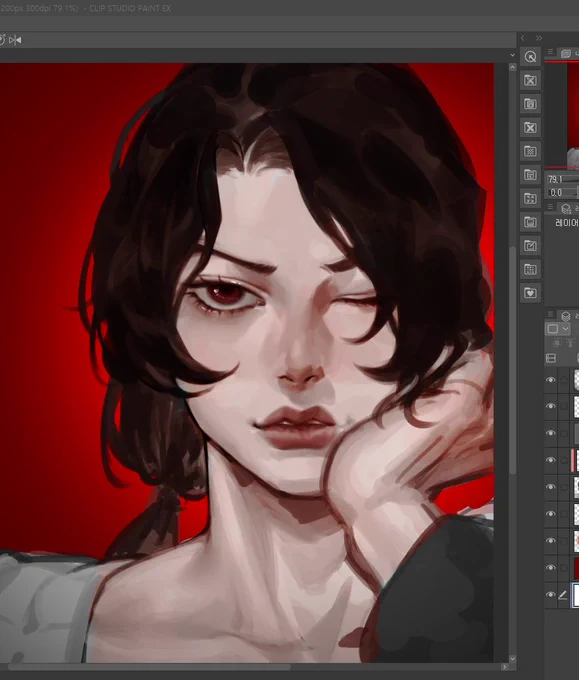Image resolution: width=579 pixels, height=680 pixels.
Task: Click the Navigator preview thumbnail
Action: (573, 114)
